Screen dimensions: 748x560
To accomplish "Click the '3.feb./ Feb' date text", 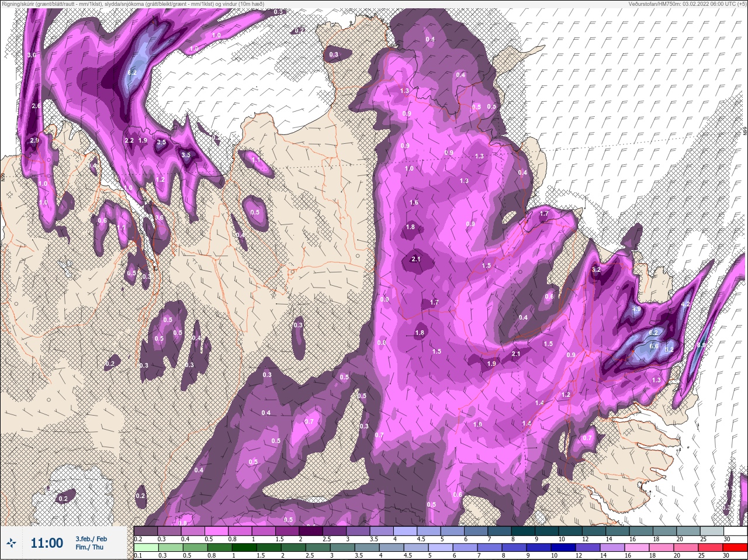I will (91, 539).
